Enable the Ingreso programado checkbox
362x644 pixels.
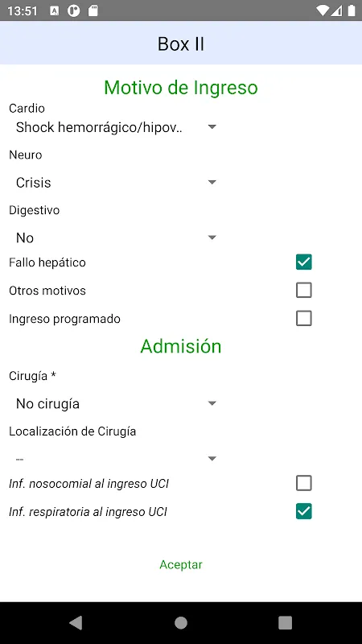tap(304, 318)
